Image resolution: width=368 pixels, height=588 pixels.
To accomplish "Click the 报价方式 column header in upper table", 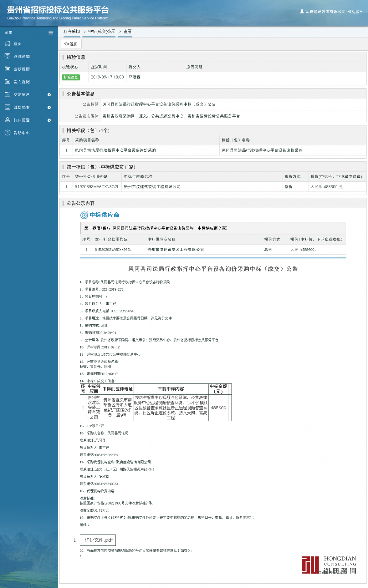I will pyautogui.click(x=292, y=177).
